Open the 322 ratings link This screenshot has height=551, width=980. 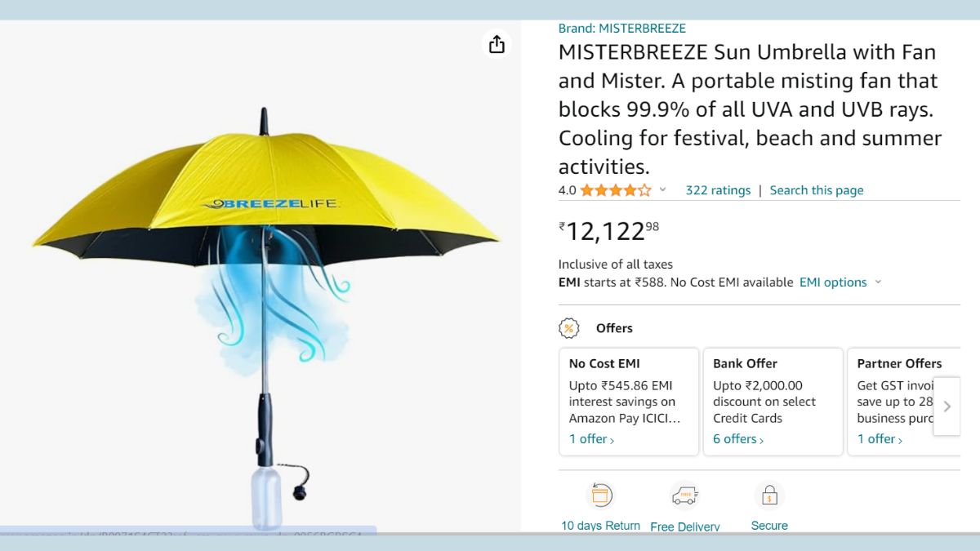click(718, 190)
